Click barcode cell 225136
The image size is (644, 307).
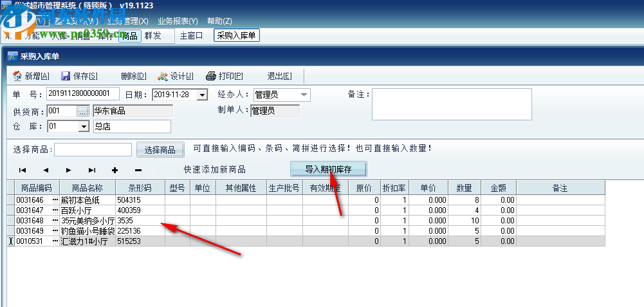[140, 231]
